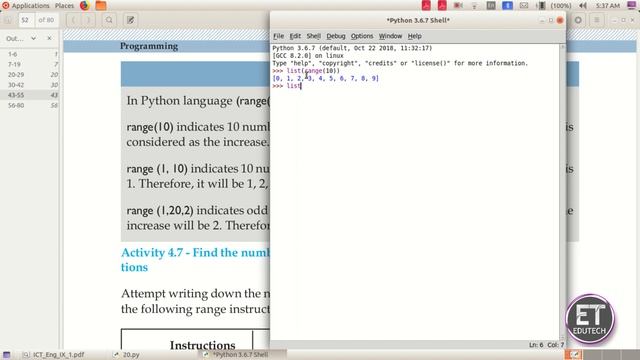Click the page number field showing 52

tap(26, 20)
